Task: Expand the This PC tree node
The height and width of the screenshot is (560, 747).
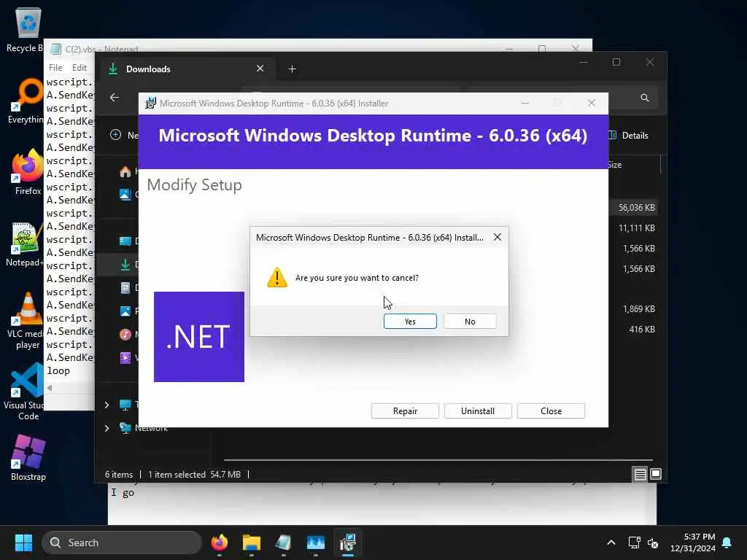Action: [x=107, y=405]
